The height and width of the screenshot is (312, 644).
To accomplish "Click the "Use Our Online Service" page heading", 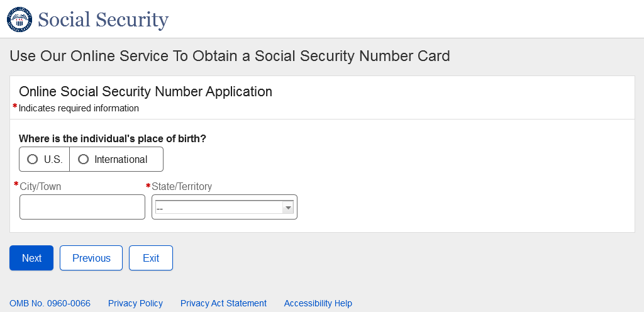I will pyautogui.click(x=230, y=56).
